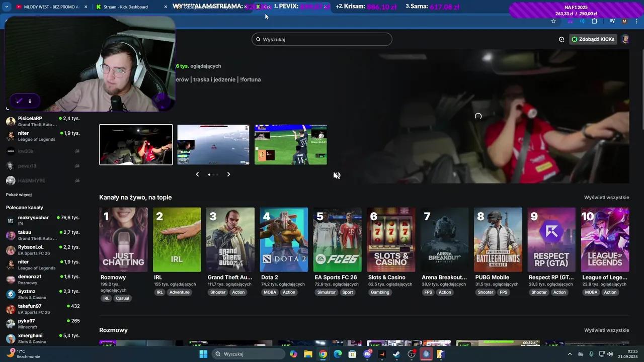Open the EA Sports FC 26 category card
Screen dimensions: 644x362
click(338, 240)
